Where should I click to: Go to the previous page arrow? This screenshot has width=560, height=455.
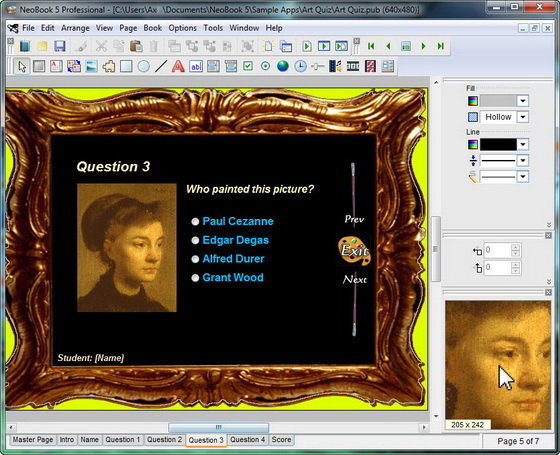coord(389,46)
